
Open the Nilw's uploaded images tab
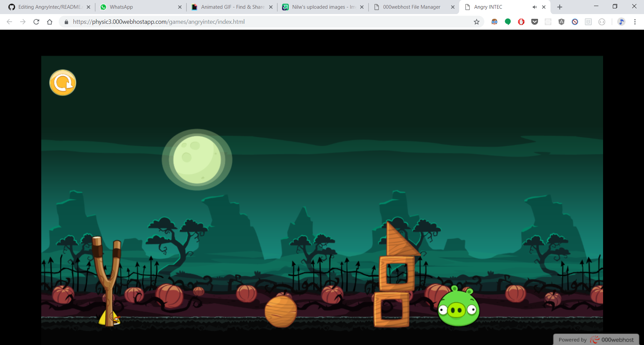click(x=323, y=7)
